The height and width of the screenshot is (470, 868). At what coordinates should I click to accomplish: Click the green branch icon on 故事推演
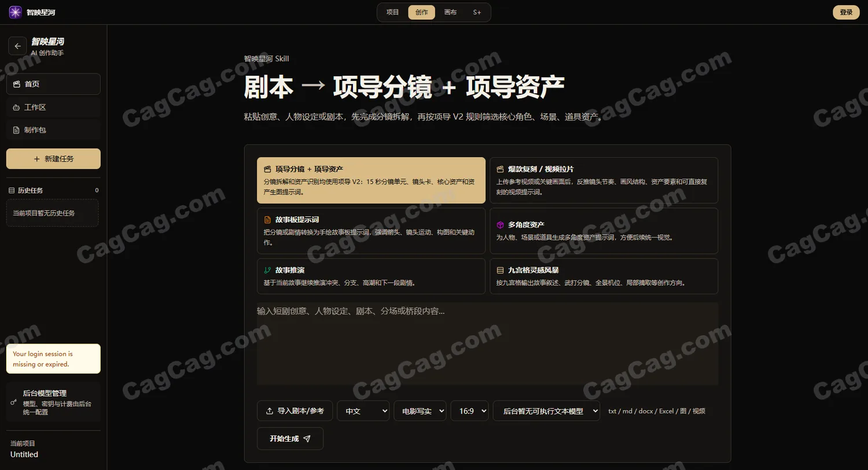point(267,270)
